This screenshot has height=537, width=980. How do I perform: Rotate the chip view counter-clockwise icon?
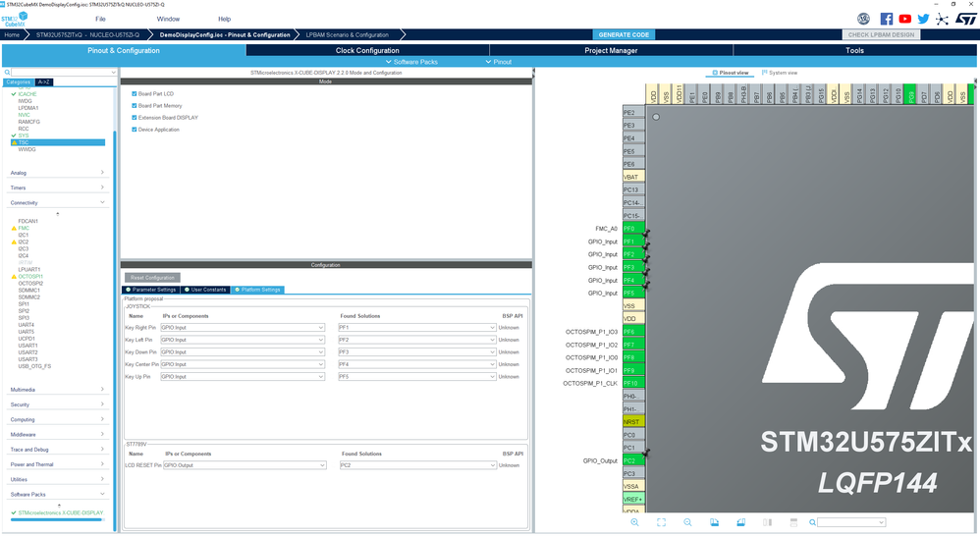click(x=740, y=522)
